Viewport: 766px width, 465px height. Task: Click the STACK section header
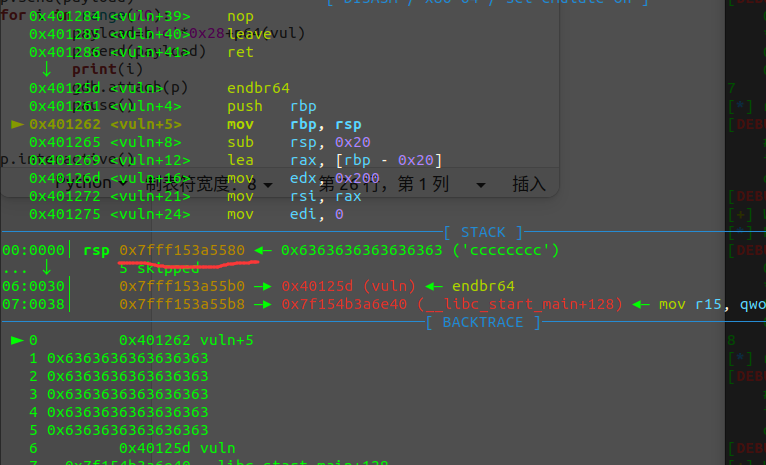pos(483,232)
